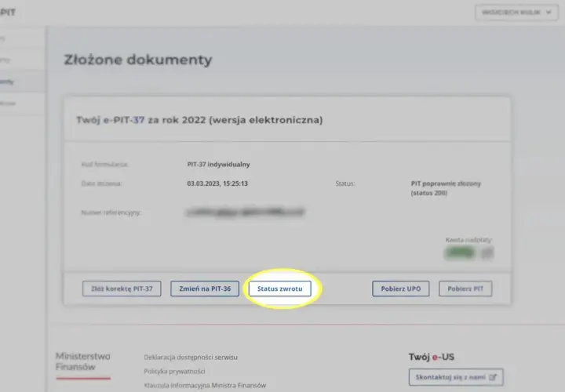Open Deklaracja dostępności serwisu link
565x392 pixels.
point(191,357)
